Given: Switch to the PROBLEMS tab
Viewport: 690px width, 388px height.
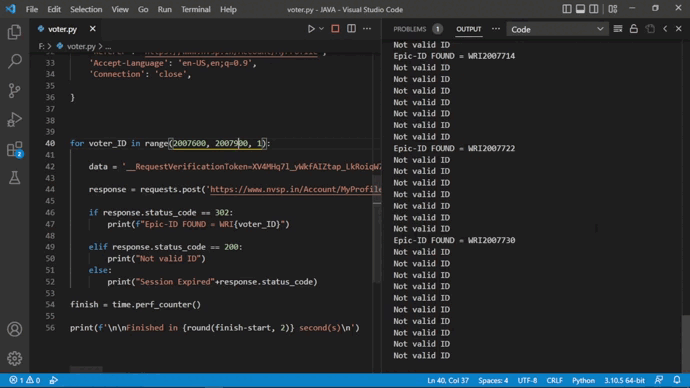Looking at the screenshot, I should (410, 29).
